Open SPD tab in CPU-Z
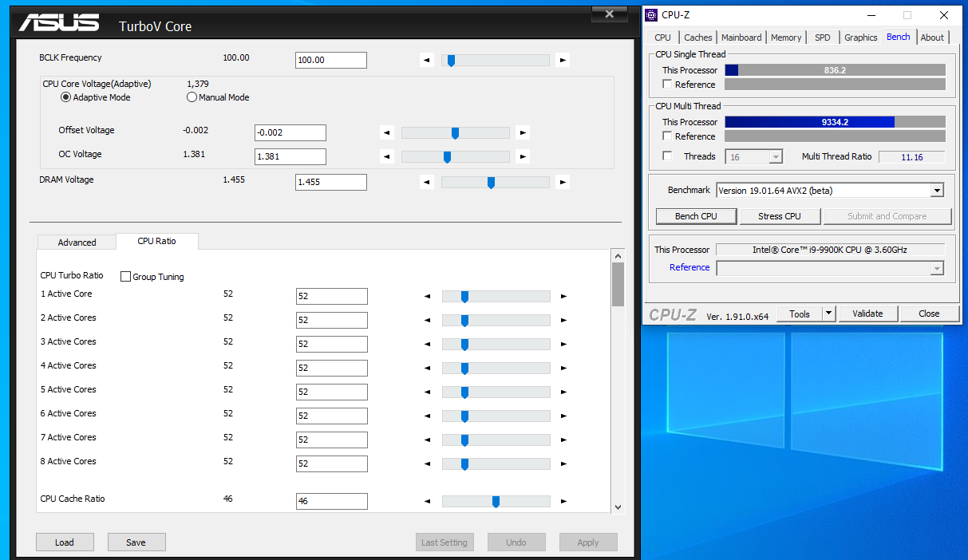The width and height of the screenshot is (968, 560). (822, 37)
